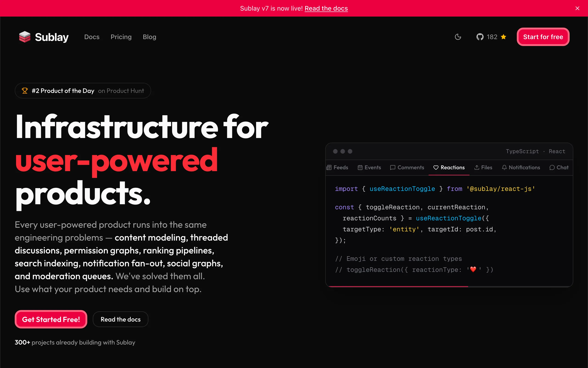Switch to the Feeds code tab
The width and height of the screenshot is (588, 368).
pyautogui.click(x=337, y=167)
